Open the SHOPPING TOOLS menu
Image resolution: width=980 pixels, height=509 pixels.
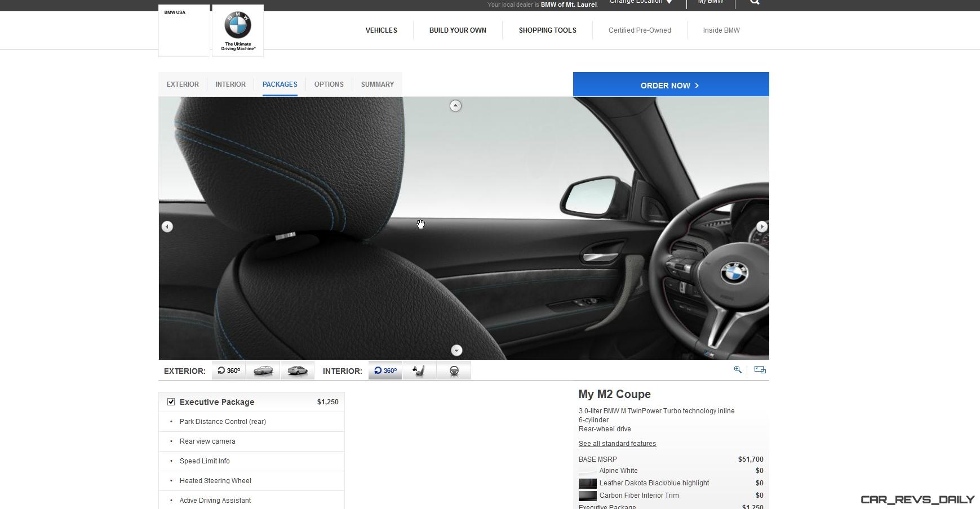point(548,30)
